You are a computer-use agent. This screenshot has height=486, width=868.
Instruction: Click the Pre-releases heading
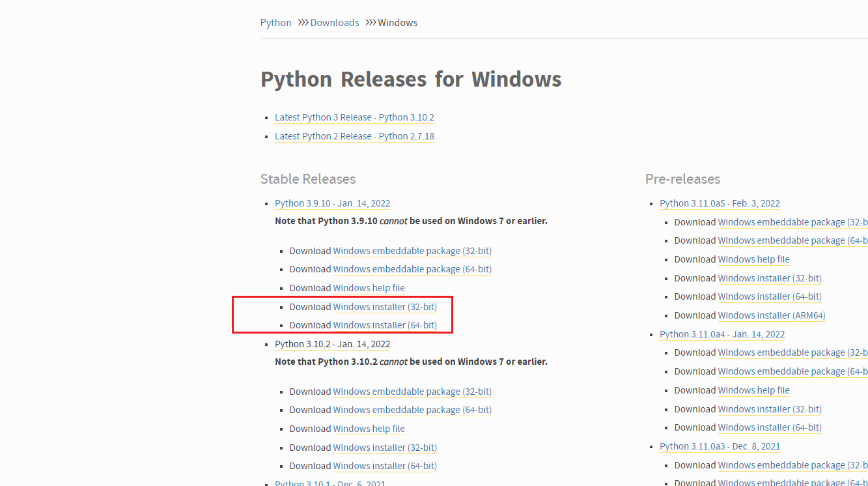pyautogui.click(x=682, y=179)
